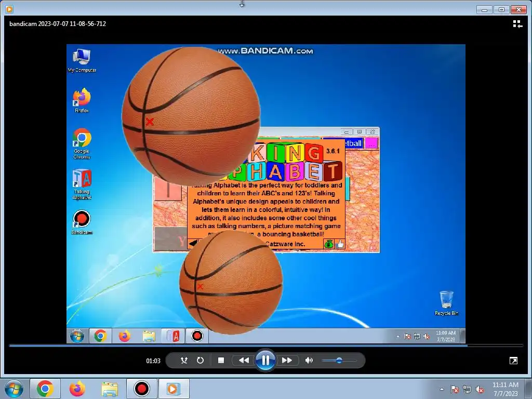532x399 pixels.
Task: Open Bandicam from the taskbar
Action: tap(141, 389)
